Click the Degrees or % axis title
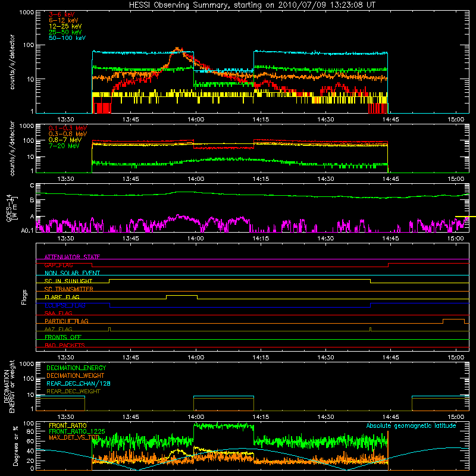Screen dimensions: 476x476 15,446
